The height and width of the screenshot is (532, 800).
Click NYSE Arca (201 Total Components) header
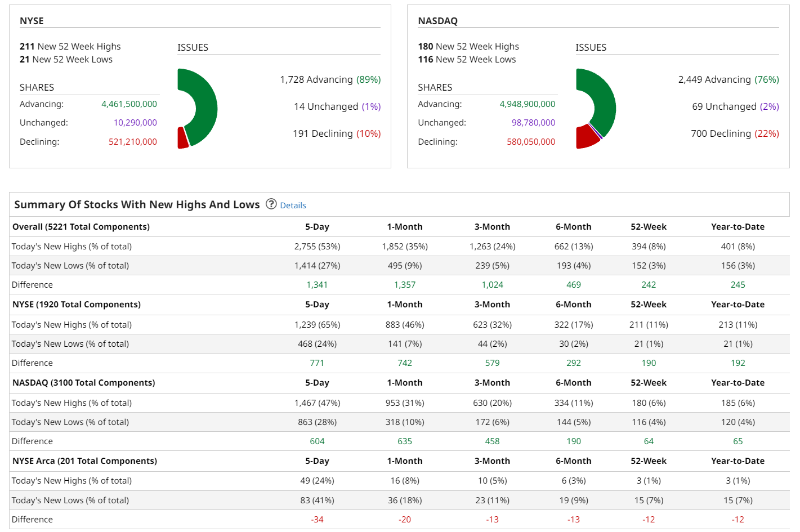pos(84,461)
